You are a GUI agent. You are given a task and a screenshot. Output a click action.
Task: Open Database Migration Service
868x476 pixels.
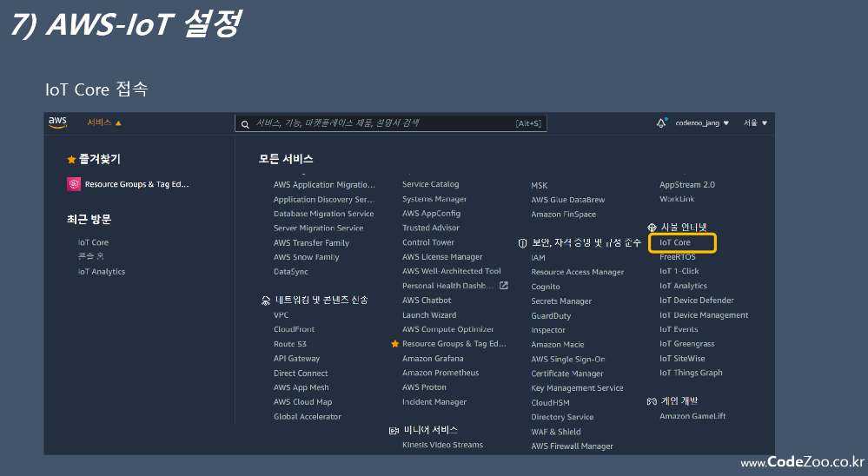point(324,214)
